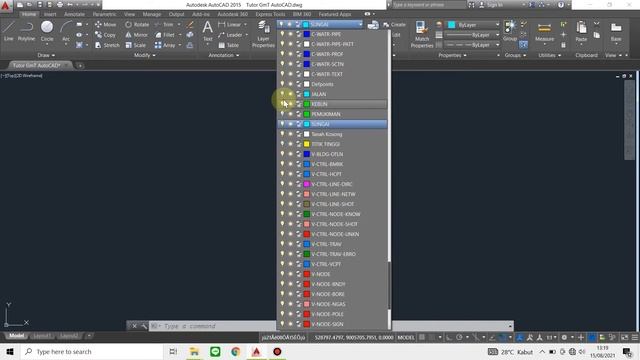Select the Circle tool
Viewport: 640px width, 360px height.
pyautogui.click(x=47, y=31)
